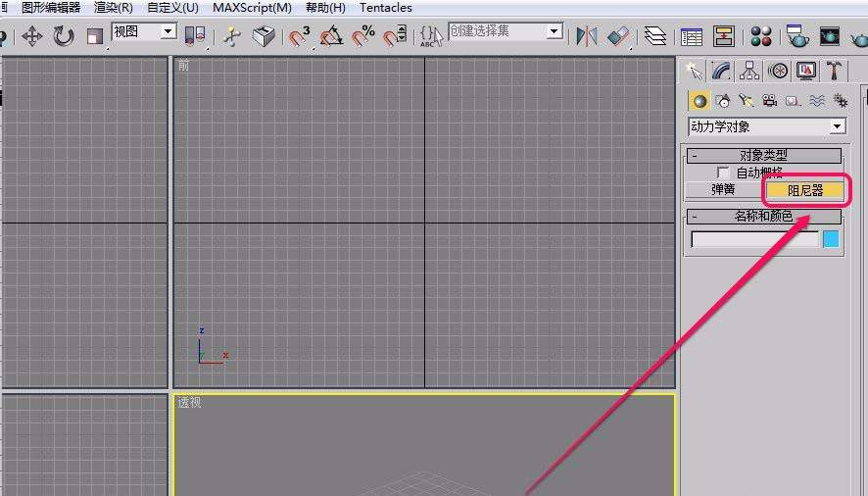Click the blue object color swatch
Image resolution: width=868 pixels, height=496 pixels.
(x=831, y=239)
